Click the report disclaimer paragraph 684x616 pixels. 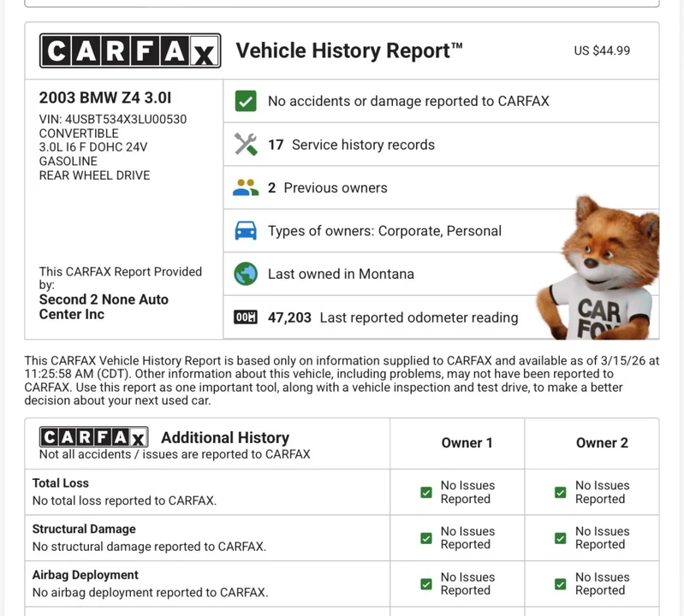click(x=342, y=380)
